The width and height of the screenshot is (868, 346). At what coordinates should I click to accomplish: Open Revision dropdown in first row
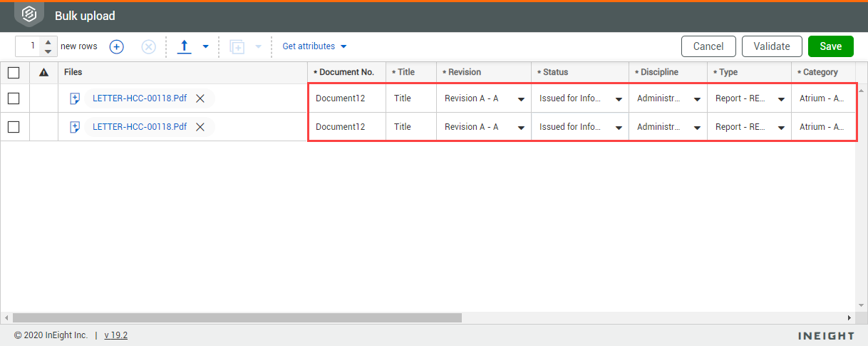click(522, 99)
